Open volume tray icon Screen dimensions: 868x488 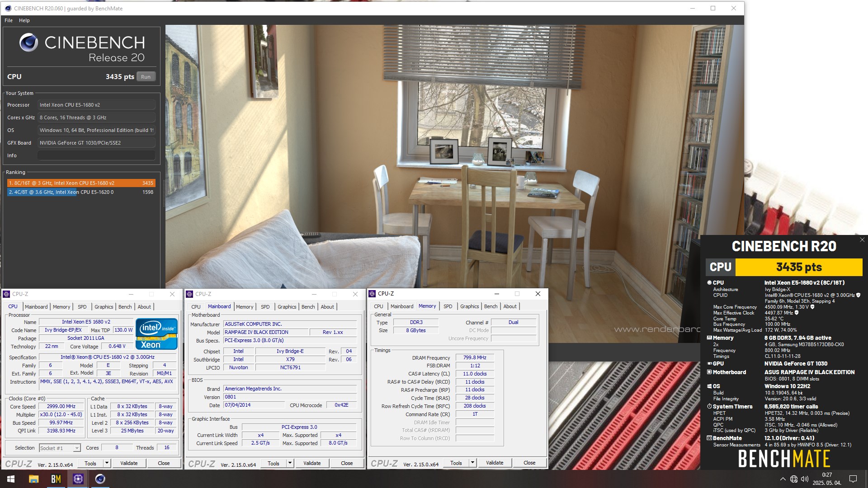(805, 479)
